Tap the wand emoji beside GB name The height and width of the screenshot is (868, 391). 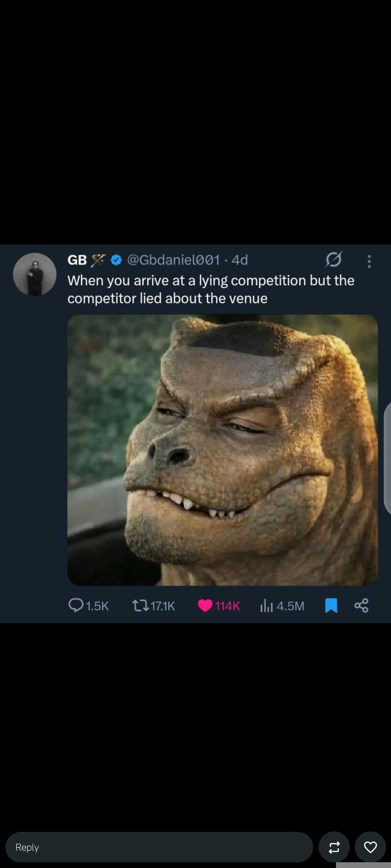click(98, 260)
